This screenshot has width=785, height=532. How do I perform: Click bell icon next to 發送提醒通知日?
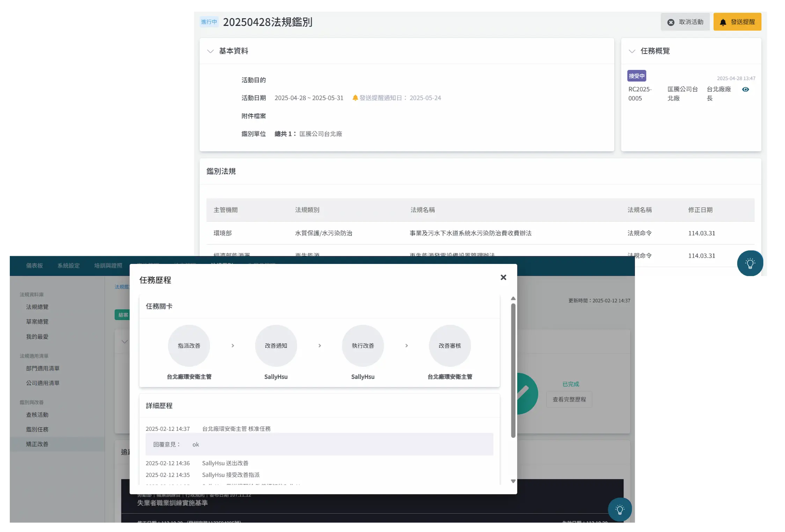pos(355,98)
